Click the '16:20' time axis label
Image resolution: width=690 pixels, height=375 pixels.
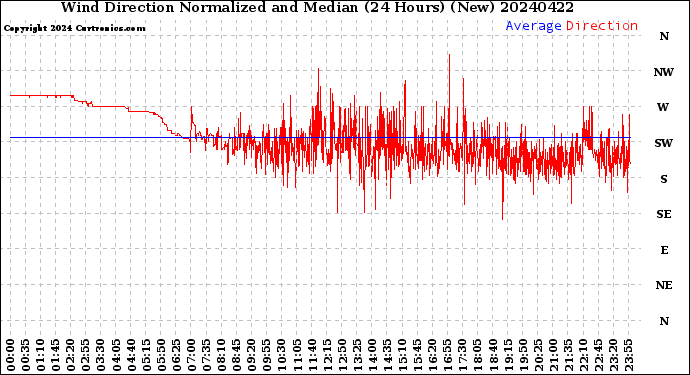(432, 355)
